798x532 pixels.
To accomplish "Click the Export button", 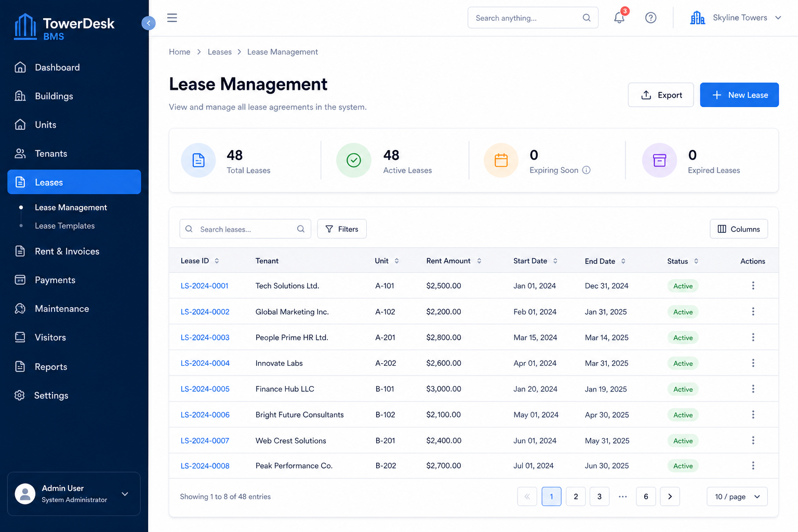I will pyautogui.click(x=661, y=95).
